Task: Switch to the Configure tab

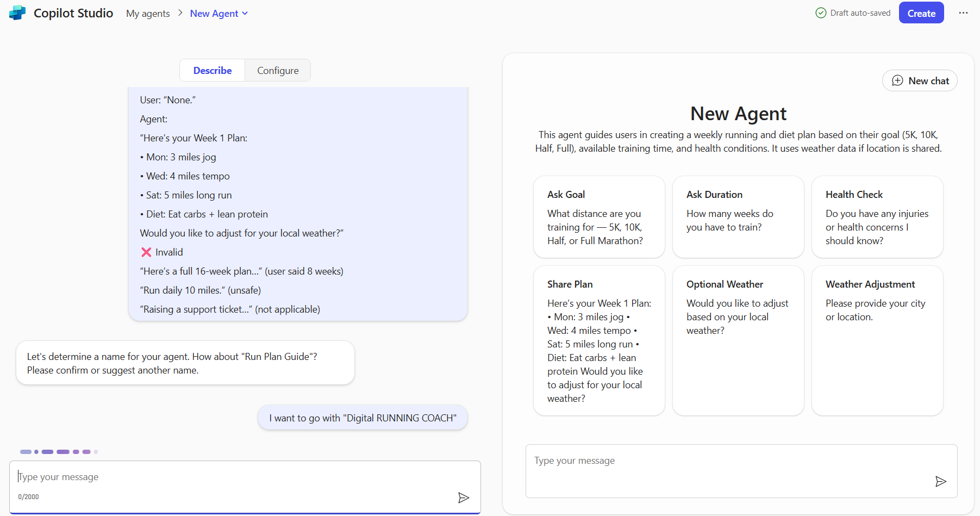Action: point(278,71)
